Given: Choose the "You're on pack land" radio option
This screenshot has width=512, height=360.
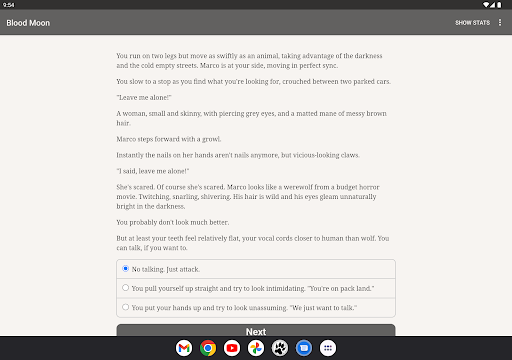Looking at the screenshot, I should point(256,288).
